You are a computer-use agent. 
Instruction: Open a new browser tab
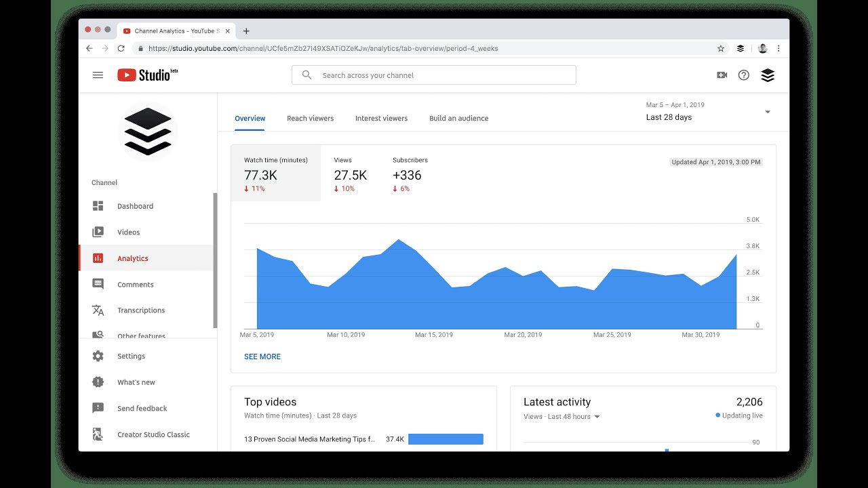246,31
